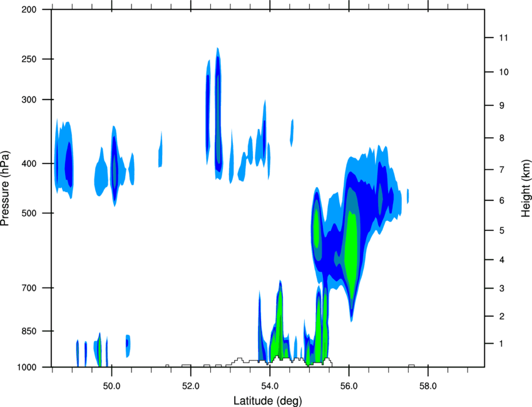Click the 8 km height tick label
Screen dimensions: 532x407
[x=502, y=138]
